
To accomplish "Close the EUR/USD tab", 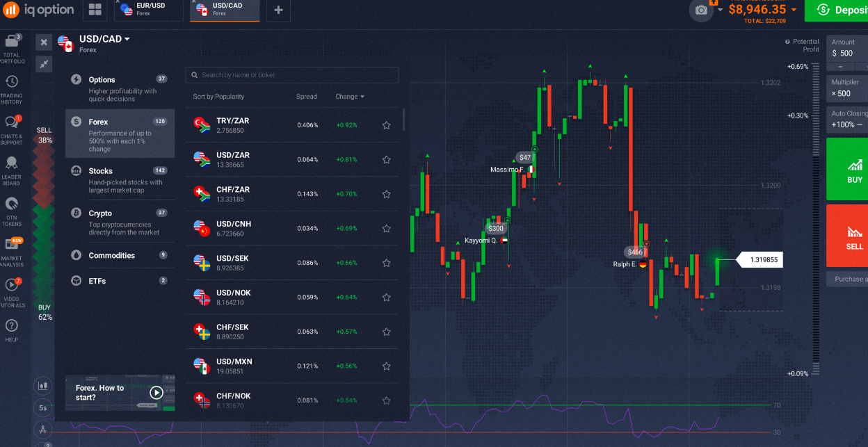I will coord(118,3).
